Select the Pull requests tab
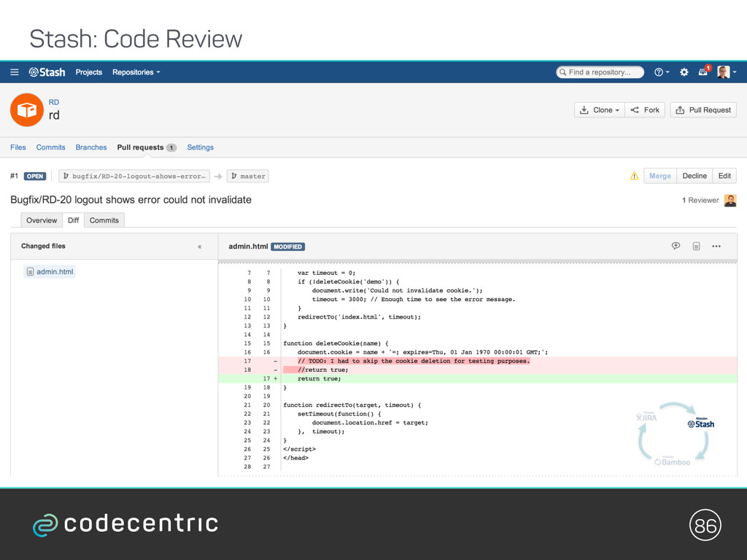 [x=147, y=147]
